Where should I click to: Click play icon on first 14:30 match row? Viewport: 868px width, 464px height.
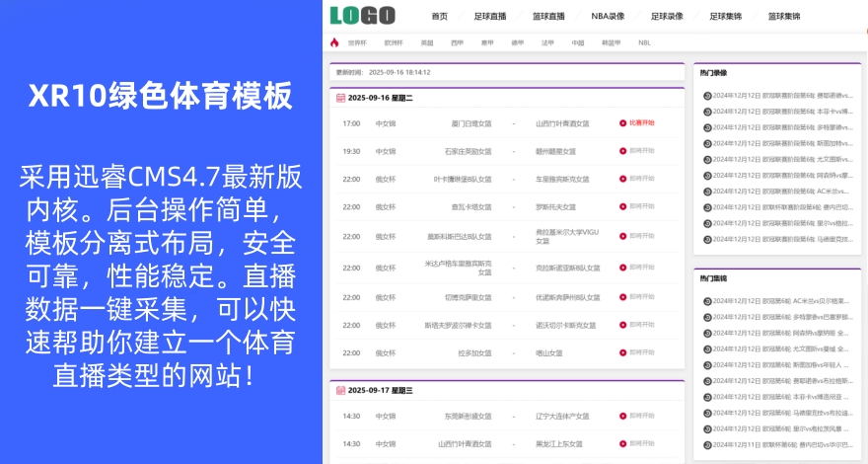622,416
